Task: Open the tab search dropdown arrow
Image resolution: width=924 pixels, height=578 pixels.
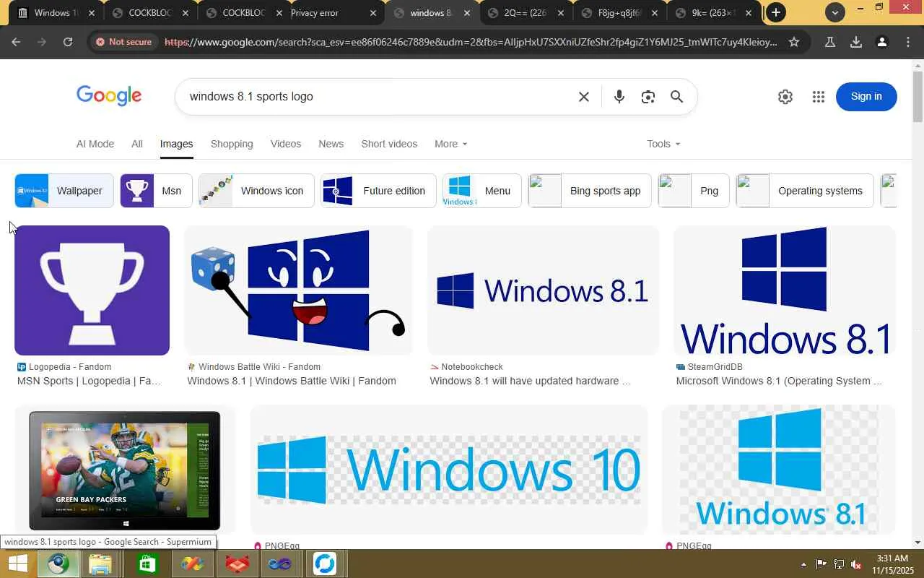Action: 834,12
